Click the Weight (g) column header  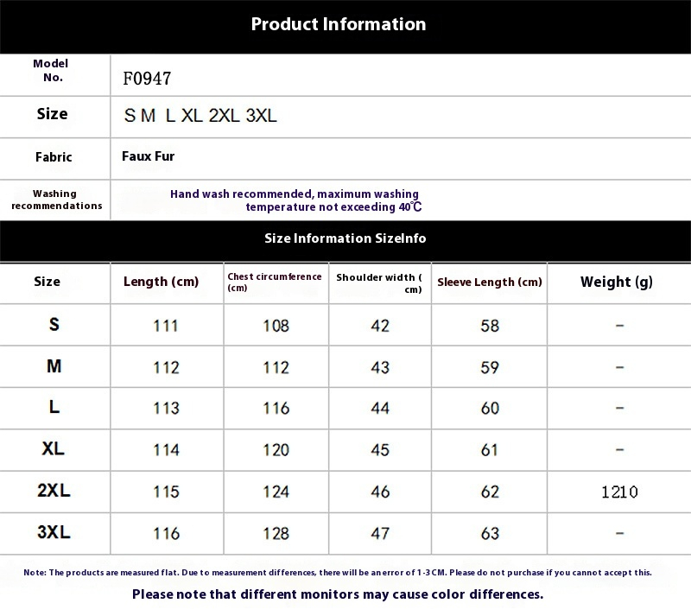click(x=617, y=282)
